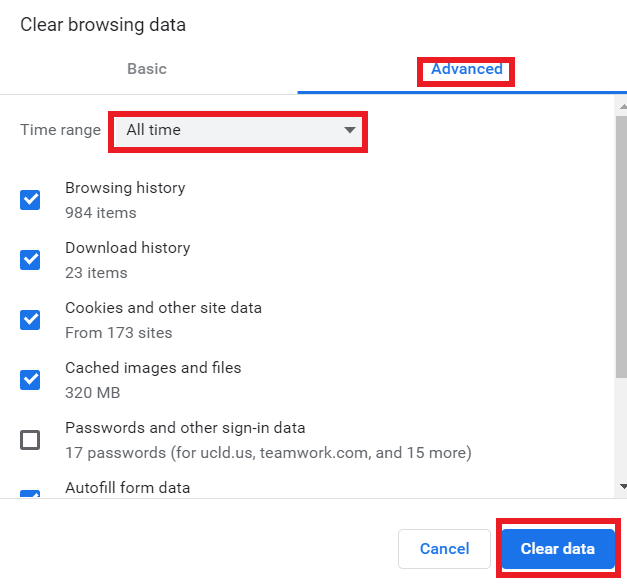Click the "Browsing history" label text
The image size is (627, 585).
point(125,188)
